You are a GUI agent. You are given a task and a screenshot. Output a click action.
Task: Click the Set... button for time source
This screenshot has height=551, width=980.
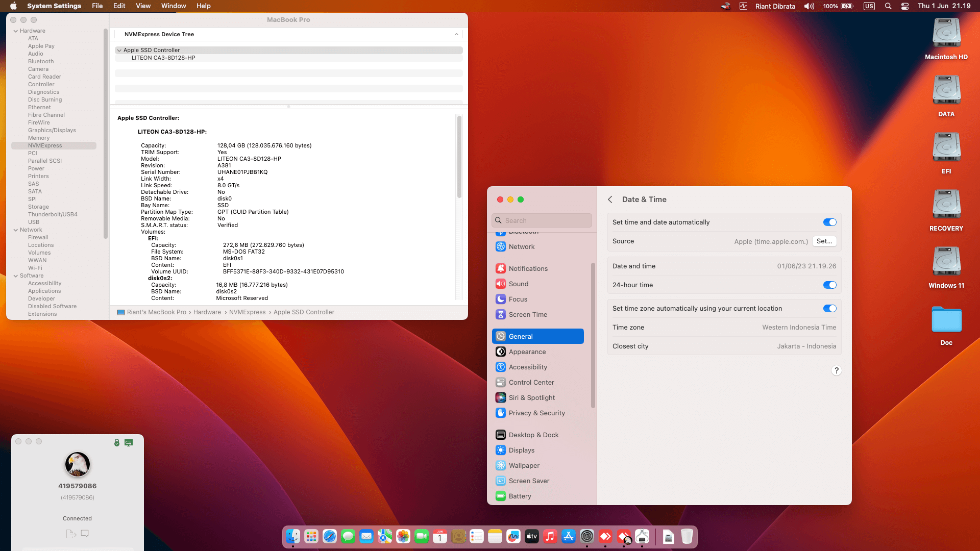824,241
